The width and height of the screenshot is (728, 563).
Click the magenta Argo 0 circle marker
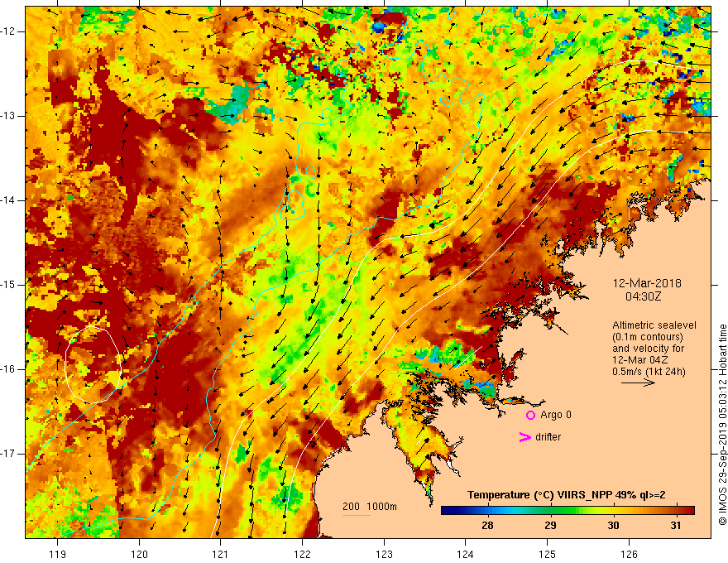tap(530, 416)
